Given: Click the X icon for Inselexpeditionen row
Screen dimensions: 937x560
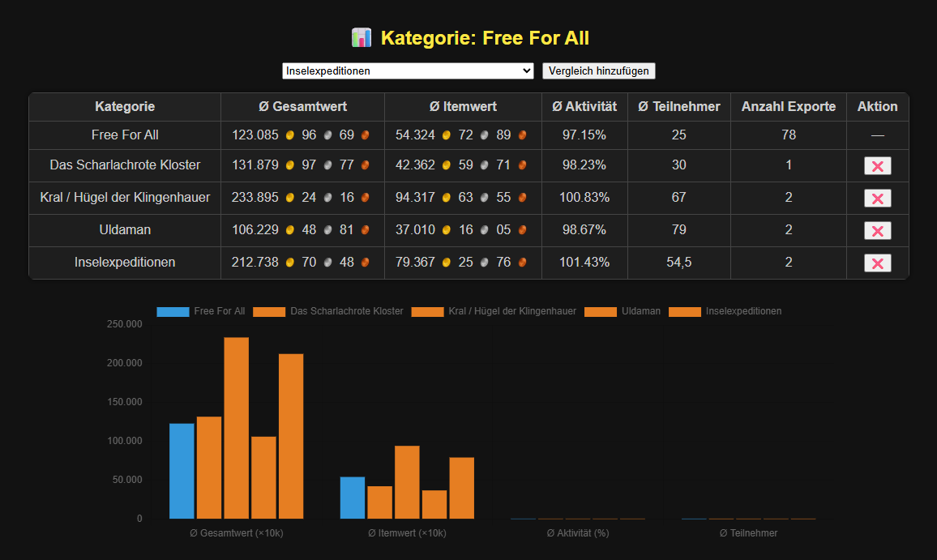Looking at the screenshot, I should pyautogui.click(x=877, y=263).
